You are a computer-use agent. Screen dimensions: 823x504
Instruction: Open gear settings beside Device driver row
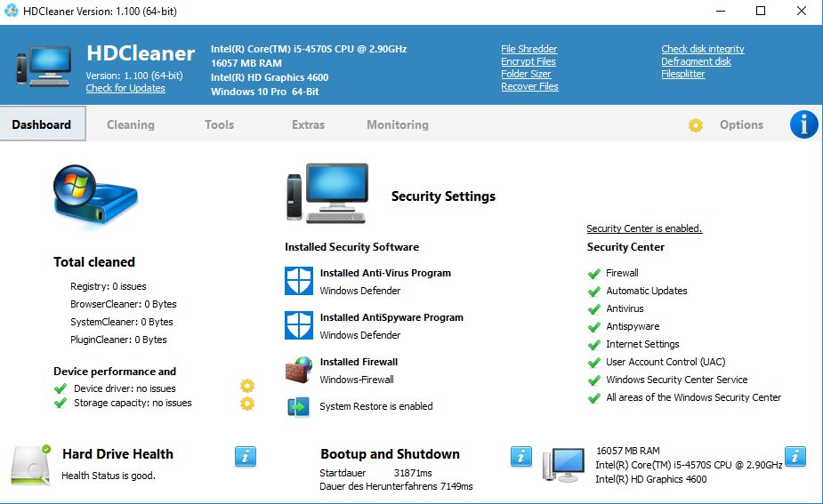coord(247,386)
